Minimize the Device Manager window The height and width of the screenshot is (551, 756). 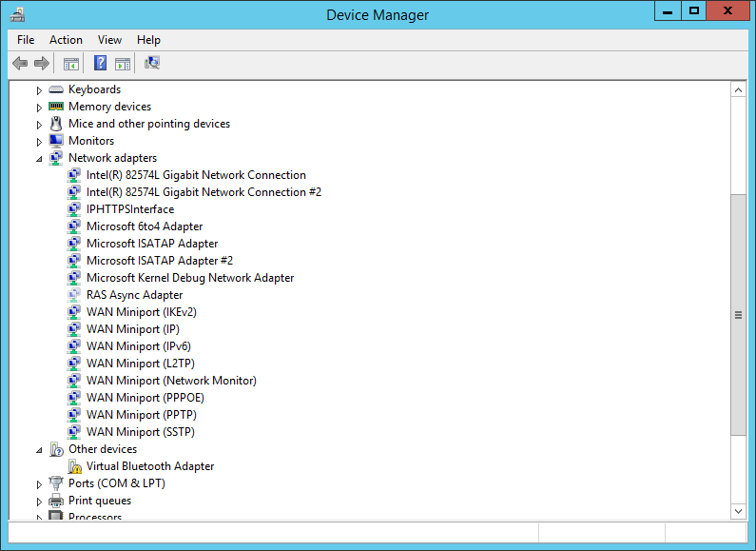668,10
